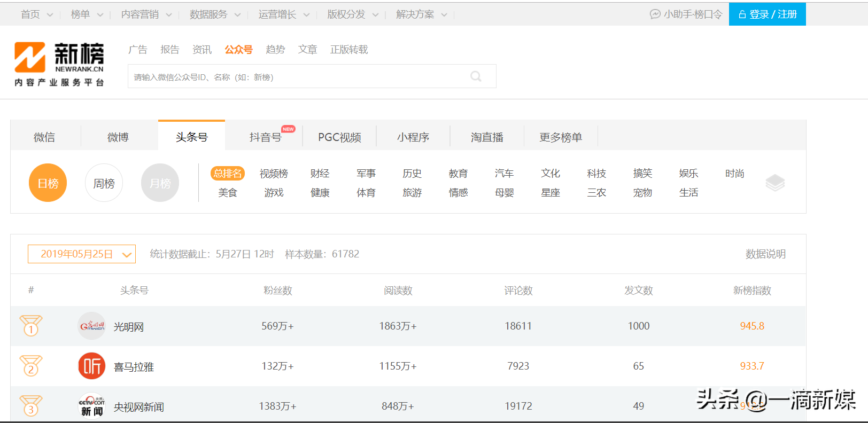Viewport: 868px width, 423px height.
Task: Click the 粉丝数 column header
Action: (x=278, y=291)
